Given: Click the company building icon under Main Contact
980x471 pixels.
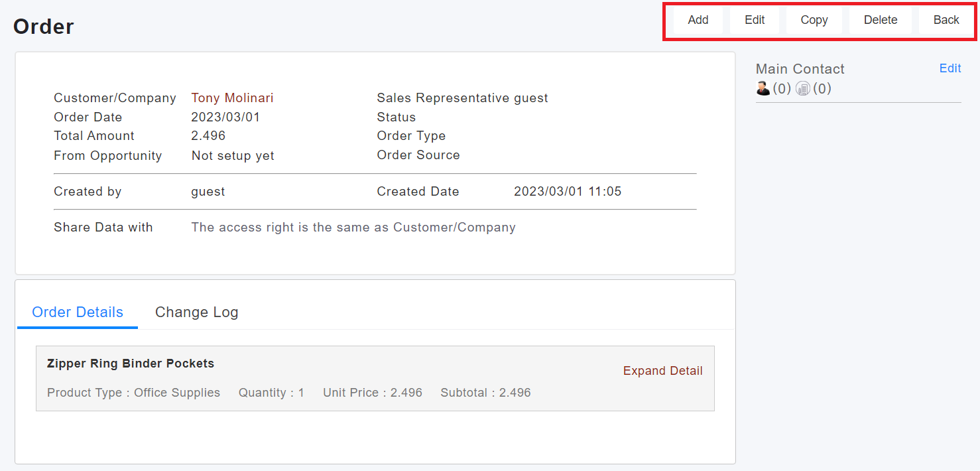Looking at the screenshot, I should (x=803, y=88).
